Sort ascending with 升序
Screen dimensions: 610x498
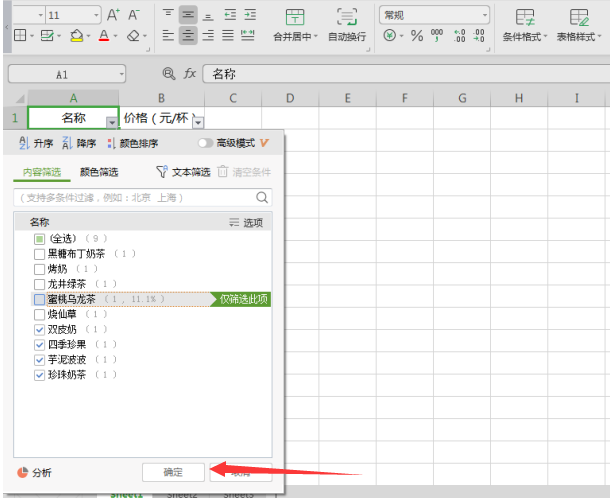36,143
